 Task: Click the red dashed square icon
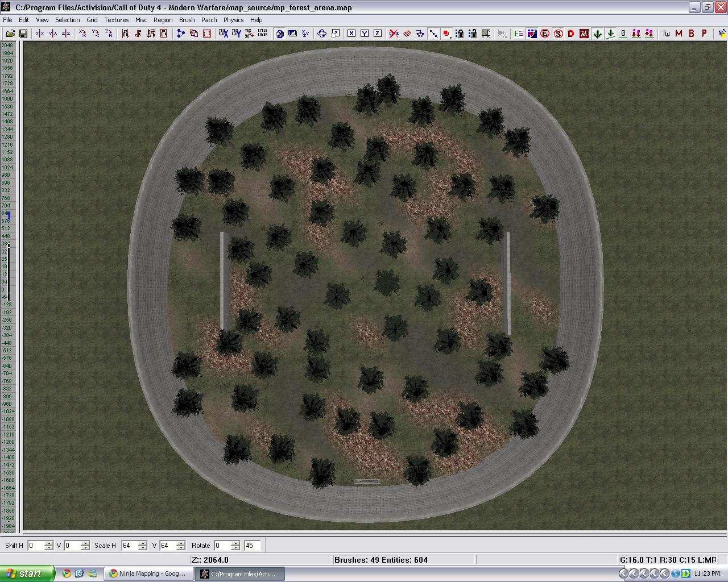point(207,34)
